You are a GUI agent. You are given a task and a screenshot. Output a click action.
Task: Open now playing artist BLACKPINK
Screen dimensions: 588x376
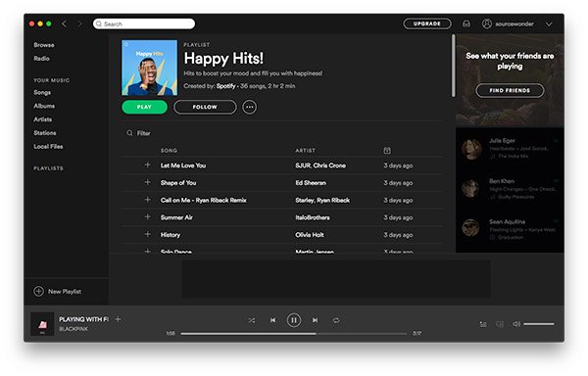pos(73,329)
